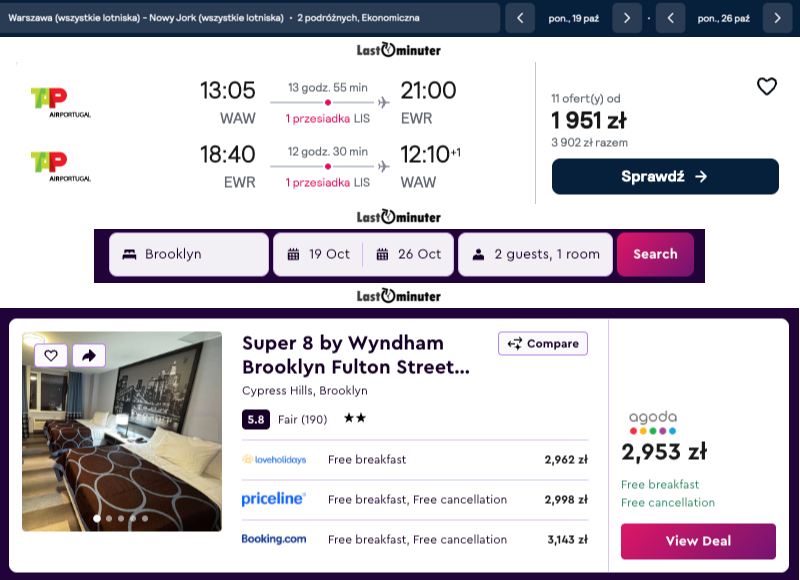Click the pink Search button
800x580 pixels.
click(655, 254)
